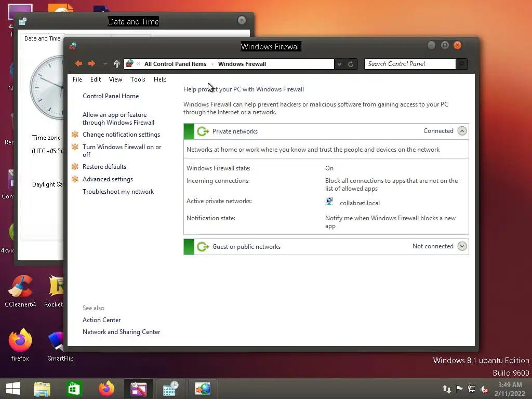Open Change notification settings
Viewport: 532px width, 399px height.
point(121,135)
